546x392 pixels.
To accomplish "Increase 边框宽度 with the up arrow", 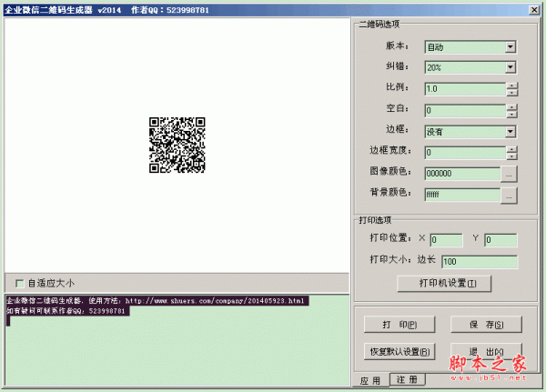I will coord(511,149).
